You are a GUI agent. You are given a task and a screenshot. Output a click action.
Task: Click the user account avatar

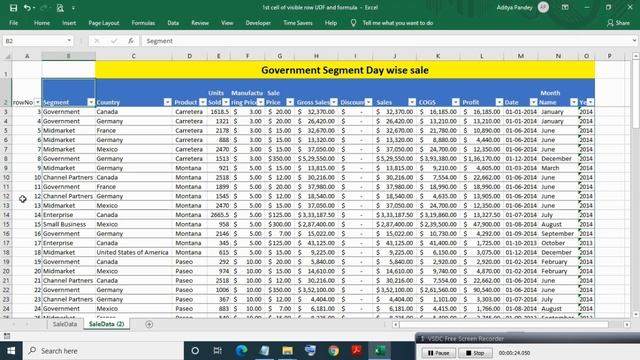(543, 7)
